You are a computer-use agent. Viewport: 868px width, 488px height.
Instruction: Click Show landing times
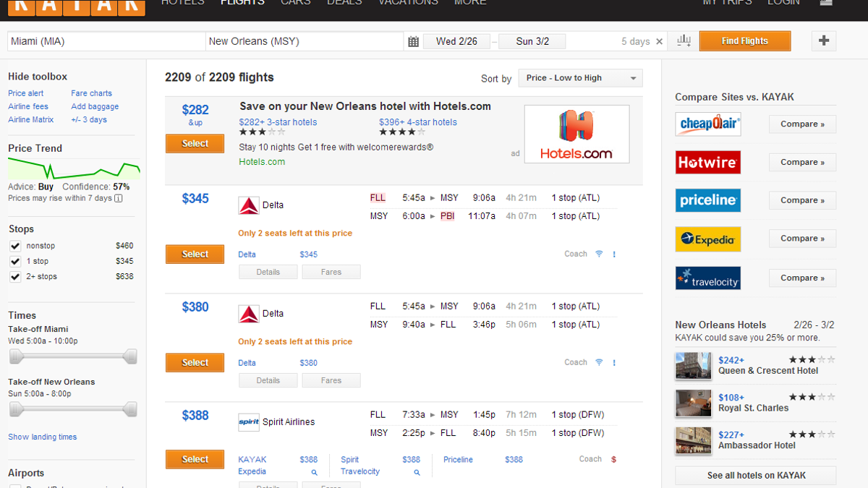(x=43, y=437)
